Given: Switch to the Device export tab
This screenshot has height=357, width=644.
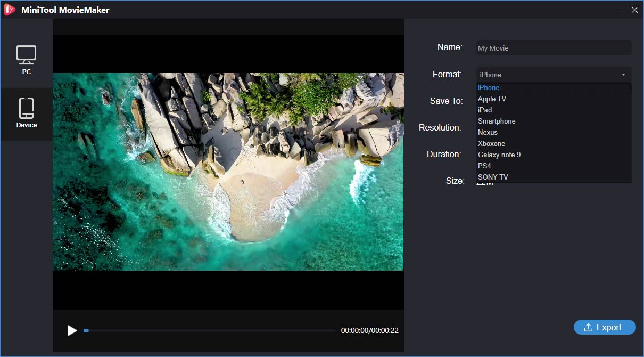Looking at the screenshot, I should [x=26, y=113].
